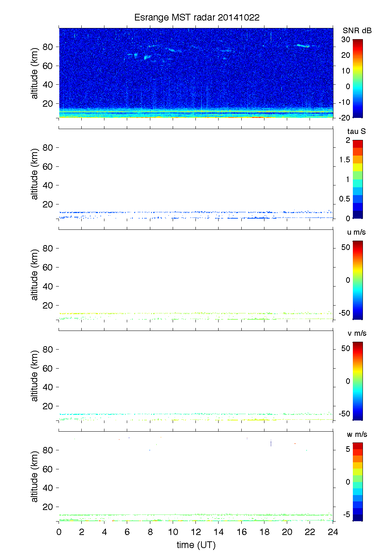Click the tau S colorbar
392x560 pixels.
357,179
